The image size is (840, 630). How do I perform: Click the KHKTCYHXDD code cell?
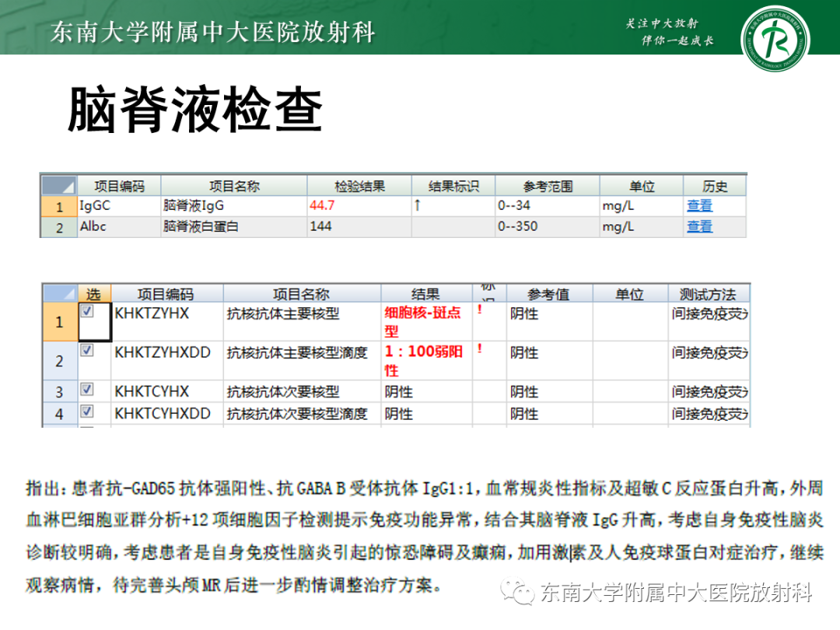167,414
